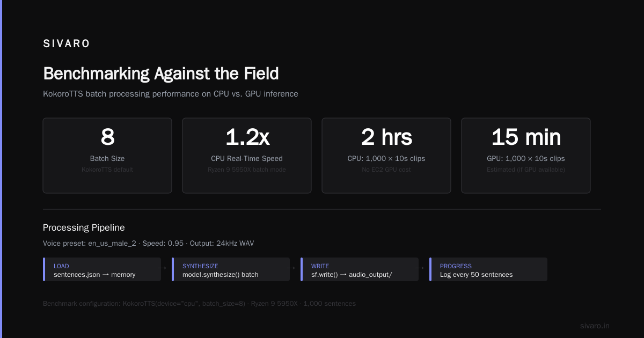Select the Processing Pipeline section heading
Screen dimensions: 644x338
84,227
